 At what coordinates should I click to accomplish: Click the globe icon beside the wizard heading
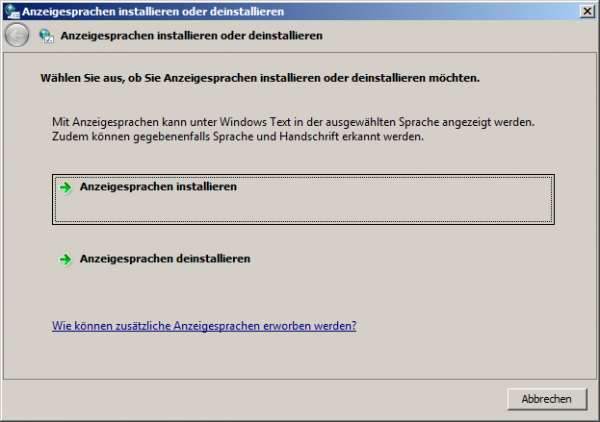(46, 36)
